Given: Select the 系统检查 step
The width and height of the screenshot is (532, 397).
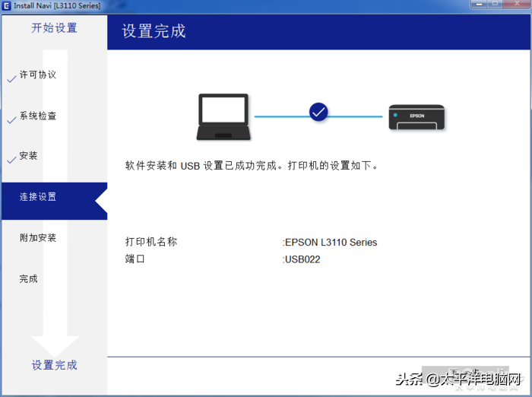Looking at the screenshot, I should click(x=38, y=116).
